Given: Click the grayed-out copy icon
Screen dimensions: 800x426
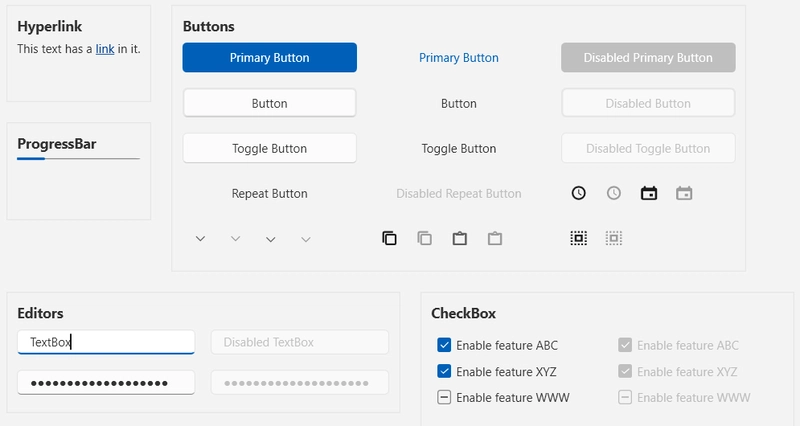Looking at the screenshot, I should click(425, 238).
